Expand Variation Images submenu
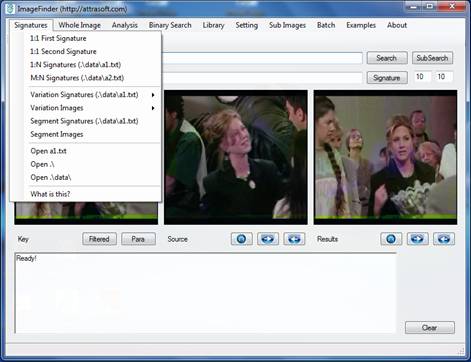Image resolution: width=471 pixels, height=362 pixels. pos(86,108)
